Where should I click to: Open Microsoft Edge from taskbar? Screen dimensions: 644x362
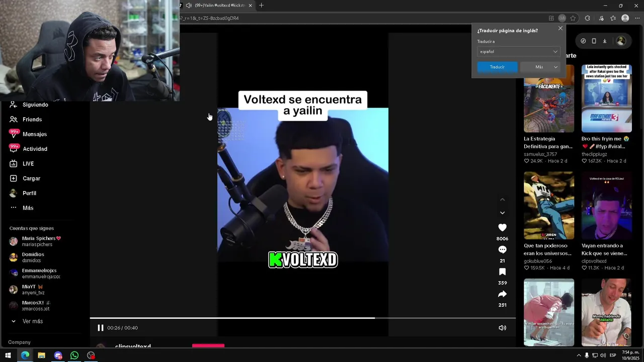[x=25, y=355]
